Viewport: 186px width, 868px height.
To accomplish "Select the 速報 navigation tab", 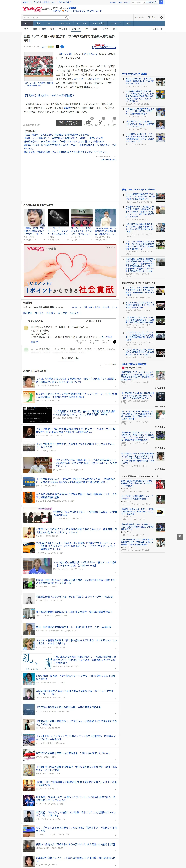I will pos(38,24).
